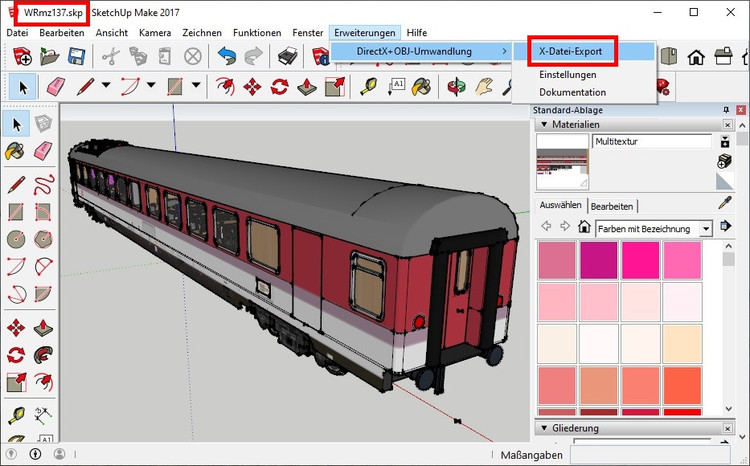The height and width of the screenshot is (466, 750).
Task: Click the house view icon in top toolbar
Action: (x=696, y=57)
